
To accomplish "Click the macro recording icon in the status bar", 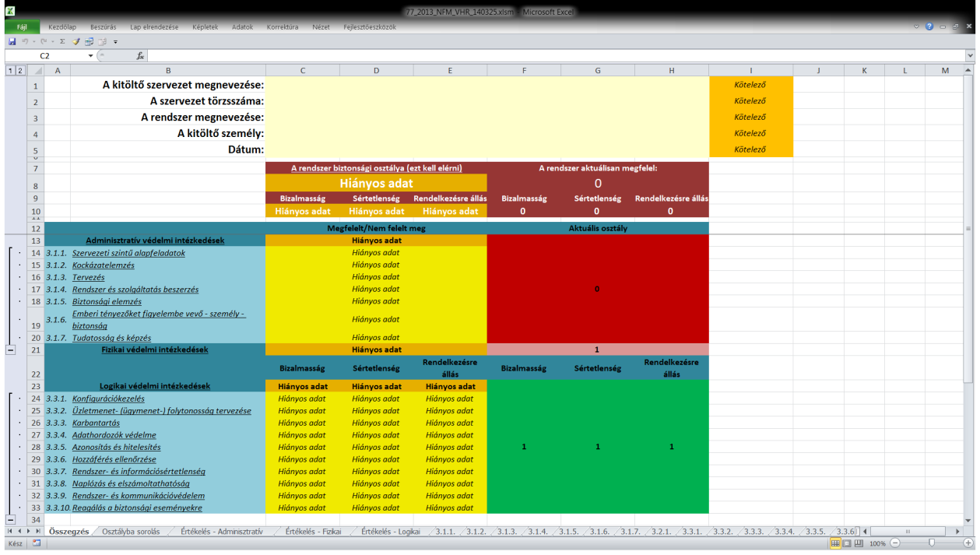I will tap(36, 543).
